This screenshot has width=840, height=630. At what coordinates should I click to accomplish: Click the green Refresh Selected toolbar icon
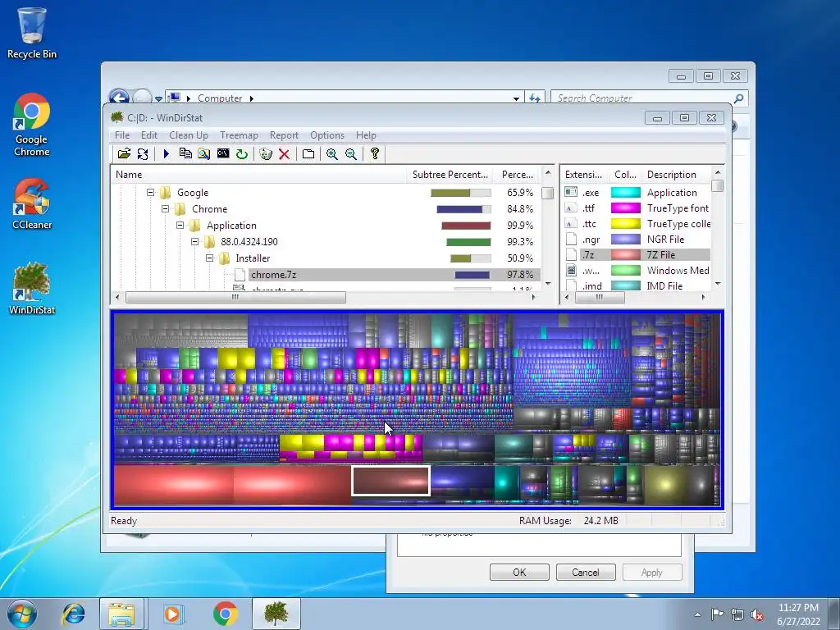pos(242,154)
